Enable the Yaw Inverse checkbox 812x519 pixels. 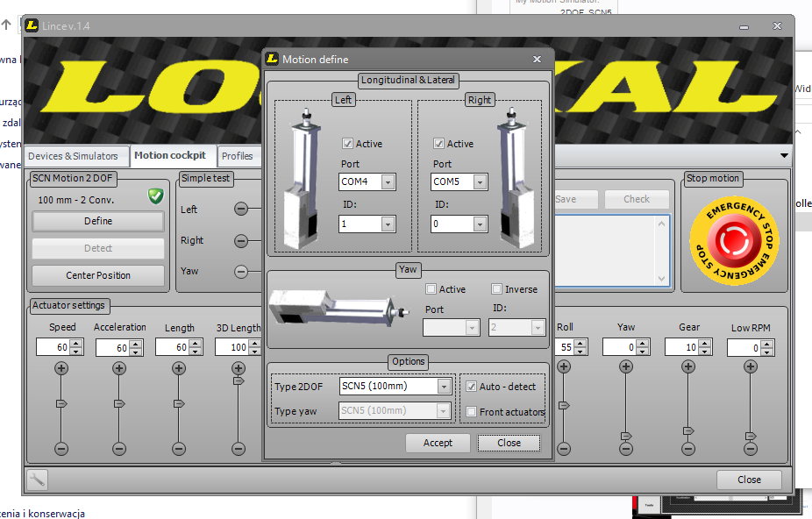496,289
